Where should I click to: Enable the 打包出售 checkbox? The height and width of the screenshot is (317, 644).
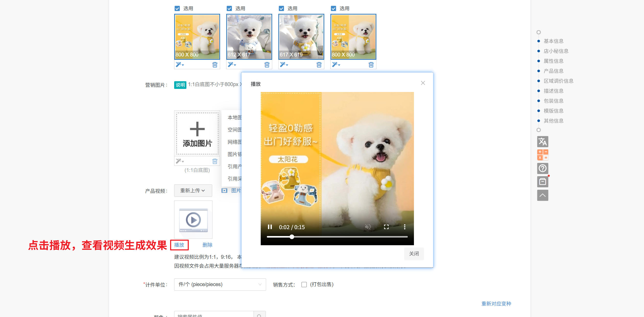coord(304,285)
